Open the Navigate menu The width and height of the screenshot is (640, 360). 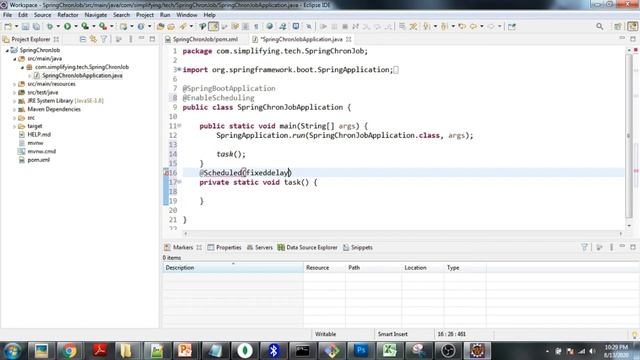click(x=96, y=15)
